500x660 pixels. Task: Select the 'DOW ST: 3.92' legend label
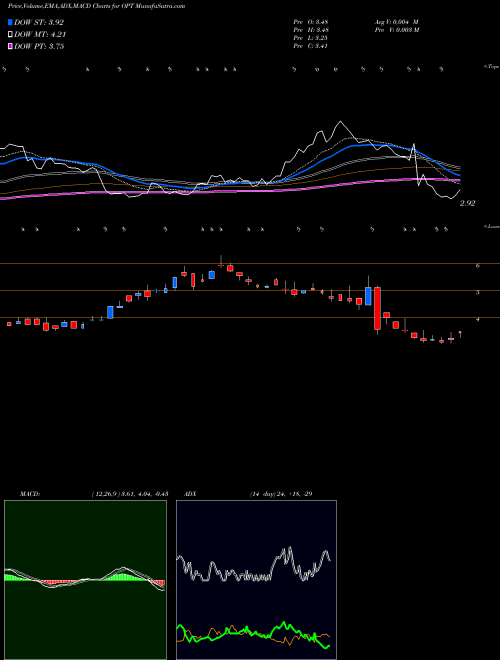click(39, 22)
